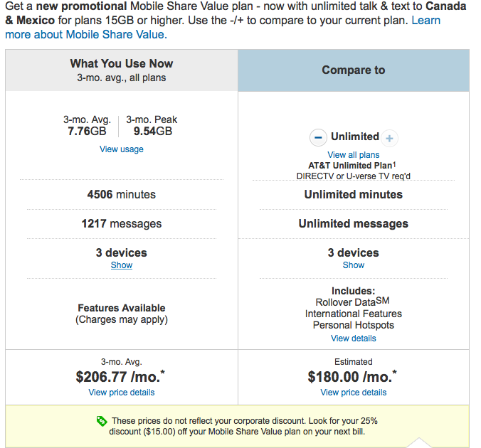481x448 pixels.
Task: Open View details for included features
Action: [x=354, y=338]
